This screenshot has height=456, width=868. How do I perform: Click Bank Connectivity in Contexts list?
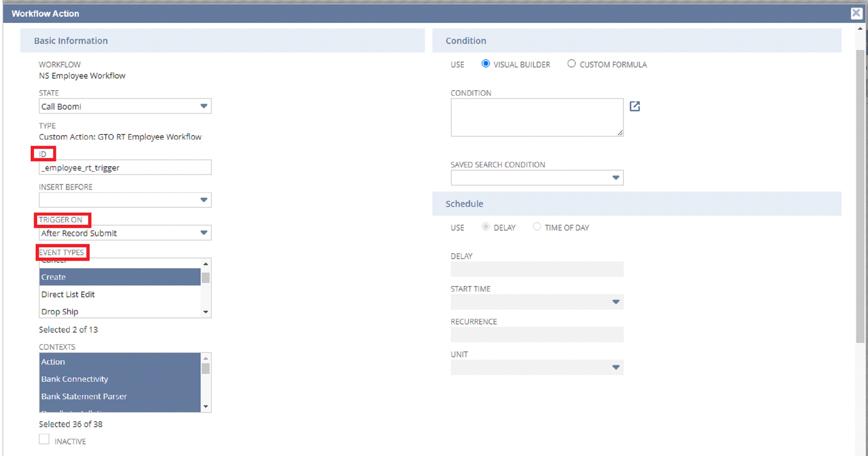107,379
